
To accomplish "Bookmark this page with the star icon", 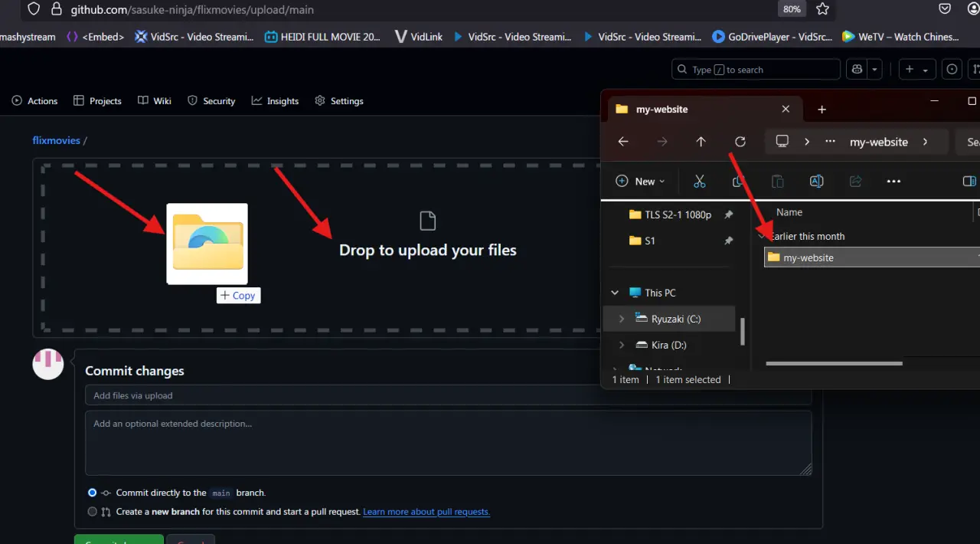I will click(822, 9).
